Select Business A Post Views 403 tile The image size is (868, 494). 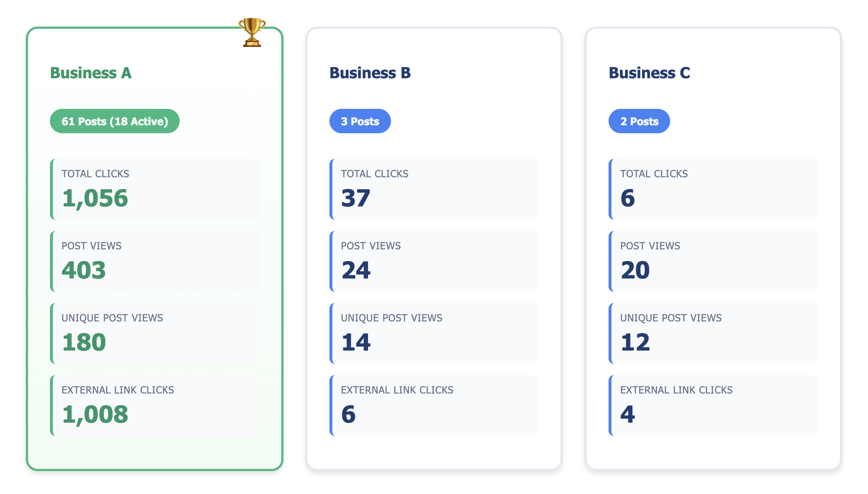[155, 261]
